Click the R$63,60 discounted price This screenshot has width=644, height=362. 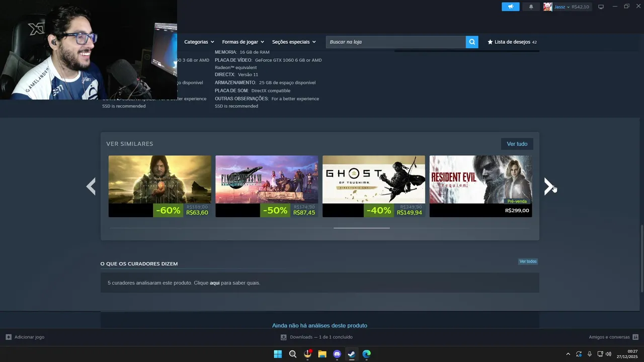tap(197, 213)
